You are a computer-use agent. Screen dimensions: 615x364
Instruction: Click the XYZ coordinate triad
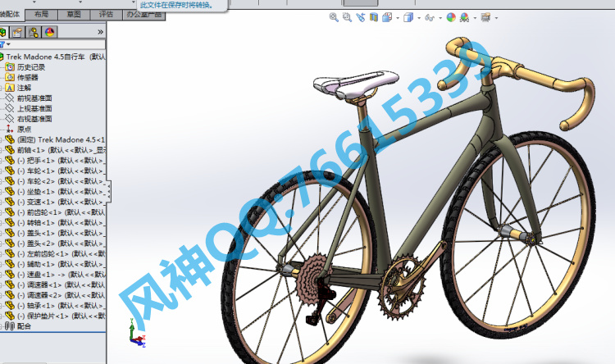[x=137, y=334]
